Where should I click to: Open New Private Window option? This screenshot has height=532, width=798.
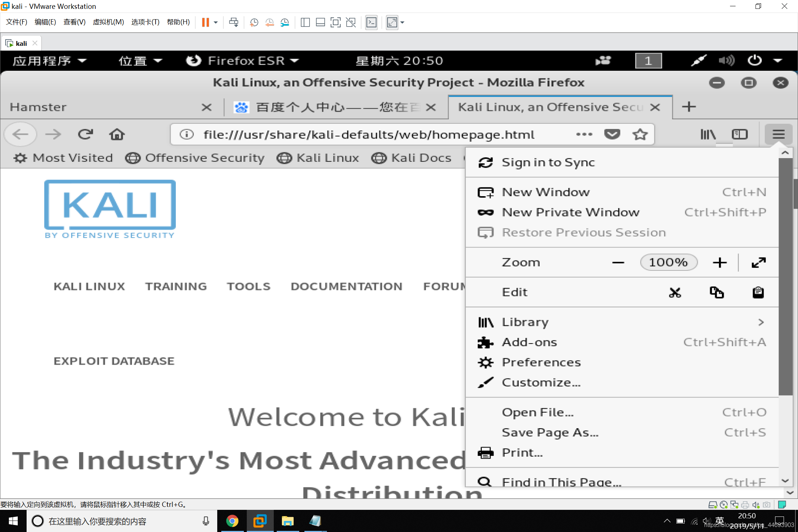[569, 212]
